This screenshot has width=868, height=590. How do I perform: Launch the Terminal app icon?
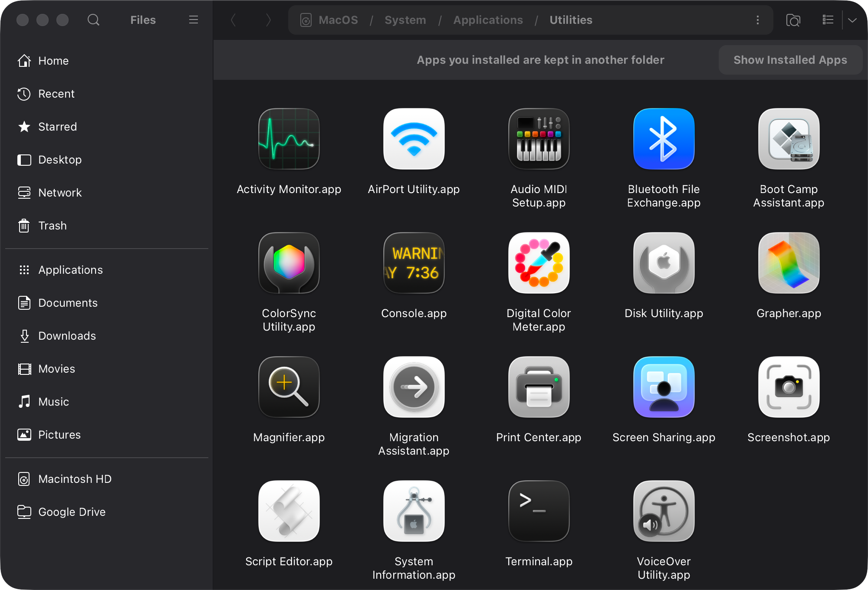[x=539, y=511]
